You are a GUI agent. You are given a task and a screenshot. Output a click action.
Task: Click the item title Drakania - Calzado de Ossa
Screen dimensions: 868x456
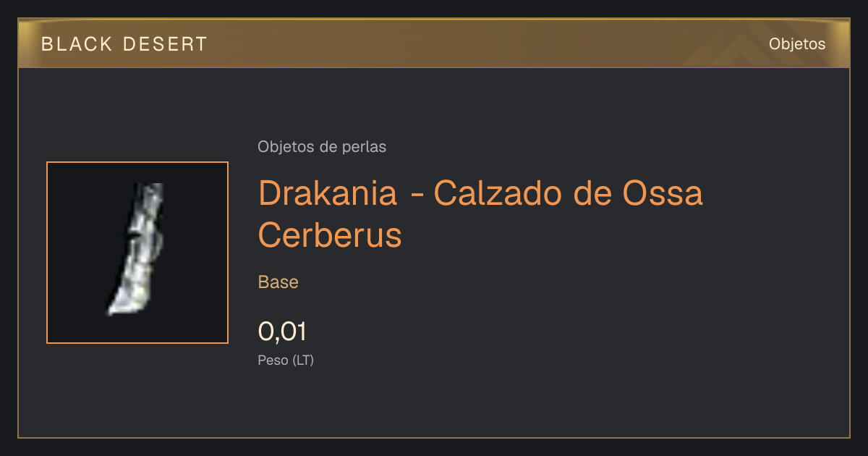click(480, 194)
